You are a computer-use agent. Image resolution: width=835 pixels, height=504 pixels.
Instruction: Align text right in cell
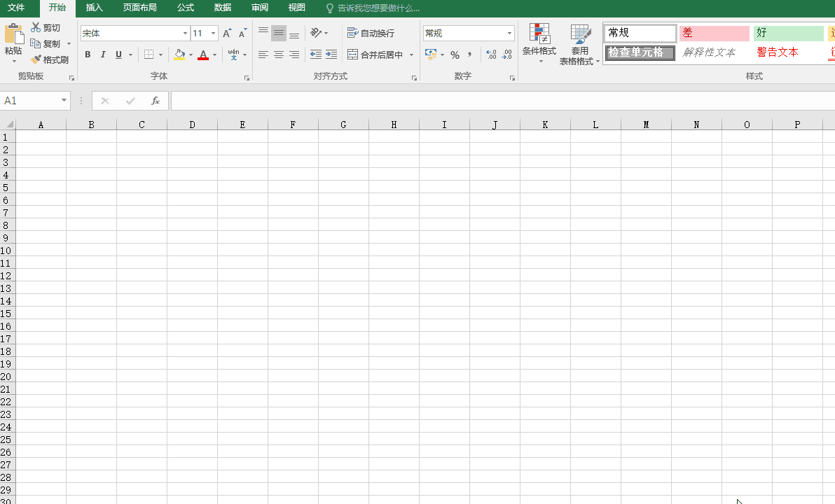coord(294,55)
